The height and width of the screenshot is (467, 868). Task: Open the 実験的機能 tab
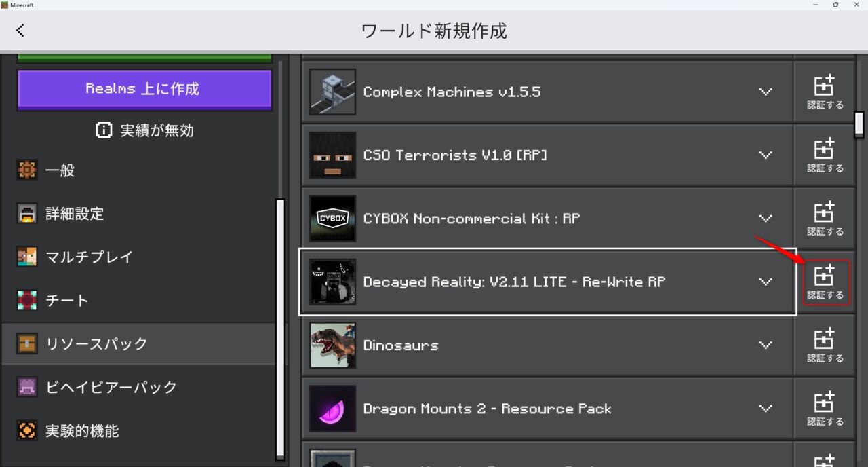click(x=138, y=431)
